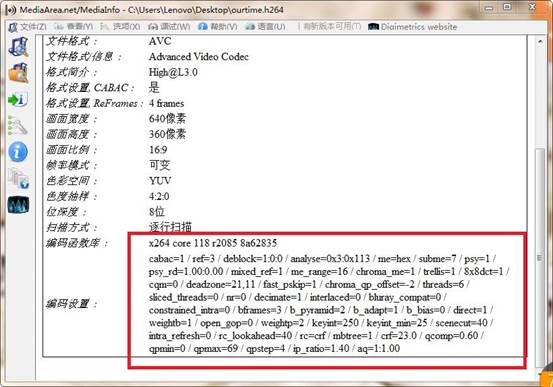The image size is (553, 387).
Task: Click the '可变' frame rate mode value
Action: 159,165
